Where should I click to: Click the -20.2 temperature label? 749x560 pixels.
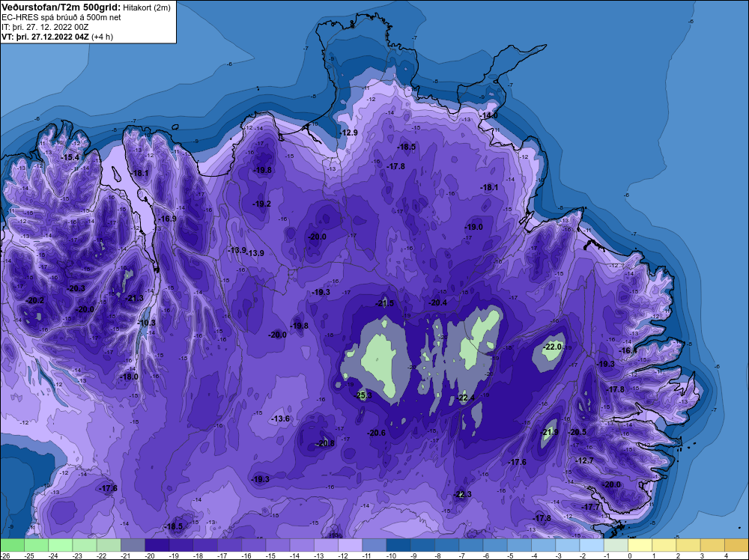click(x=35, y=300)
